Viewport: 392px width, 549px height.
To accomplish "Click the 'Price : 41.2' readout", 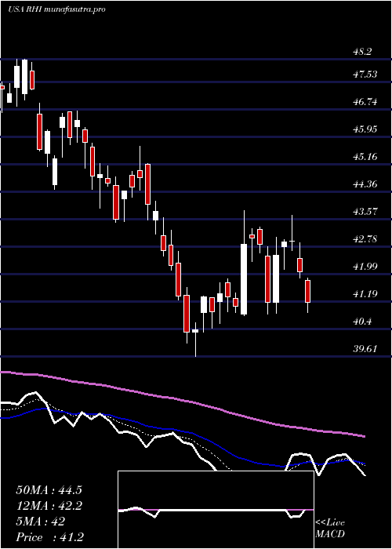I will coord(49,537).
